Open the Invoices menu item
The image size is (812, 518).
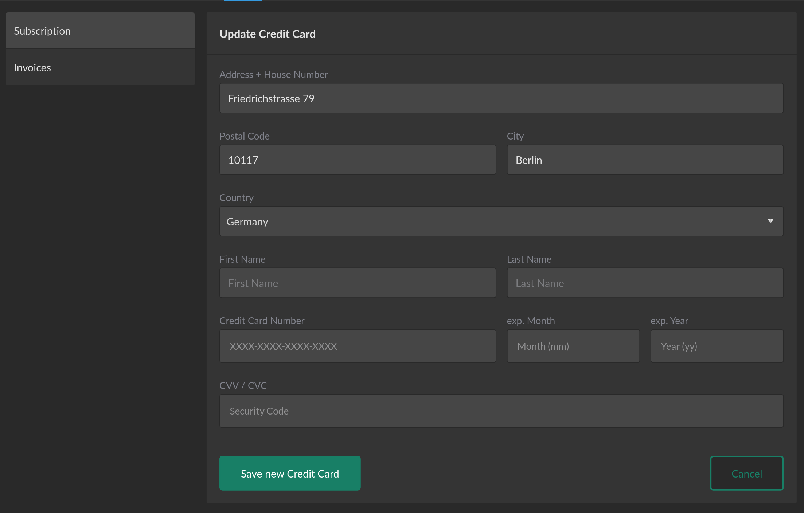[100, 68]
